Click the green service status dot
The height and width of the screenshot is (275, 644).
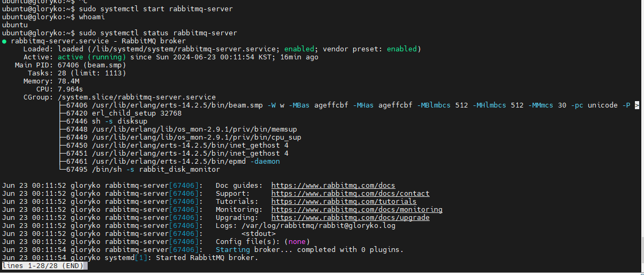click(4, 41)
